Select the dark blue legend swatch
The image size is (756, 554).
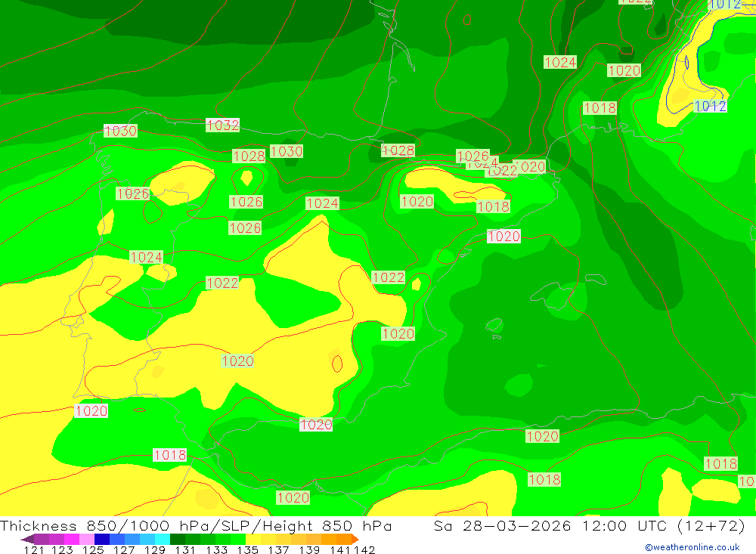(x=102, y=539)
